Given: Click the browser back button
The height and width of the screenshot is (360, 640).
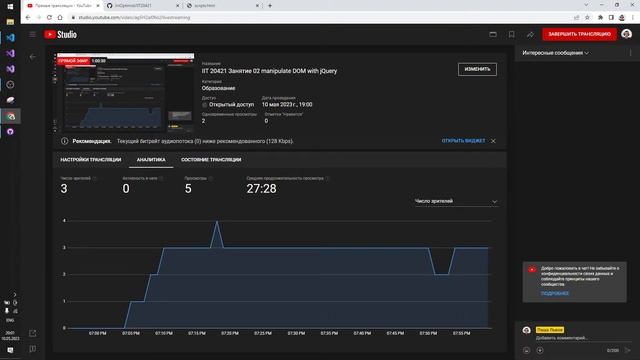Looking at the screenshot, I should click(28, 18).
